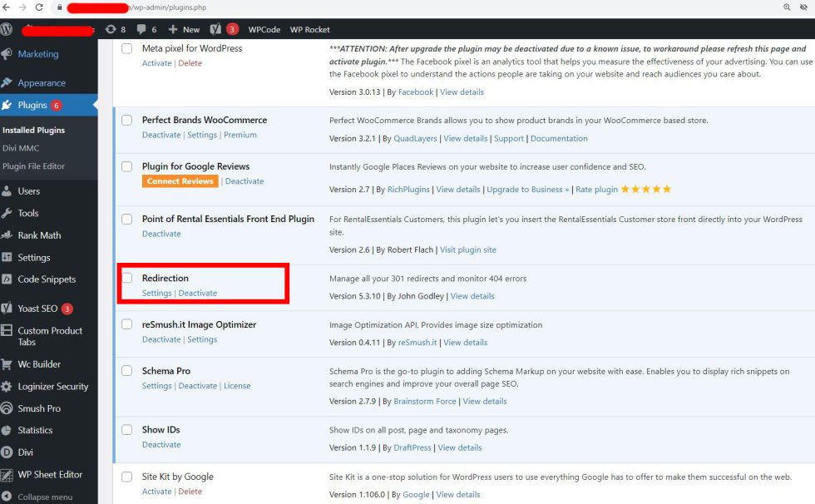Click the plus icon beside New
Screen dimensions: 815x504
[173, 30]
